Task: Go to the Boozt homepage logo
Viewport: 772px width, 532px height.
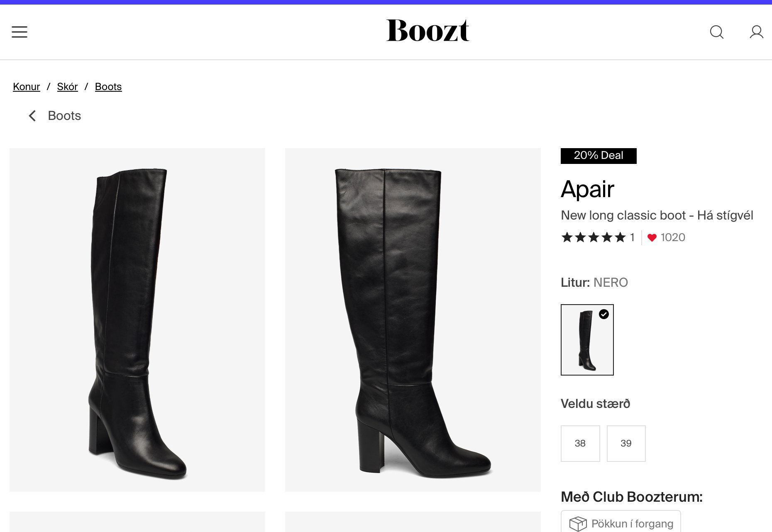Action: 428,31
